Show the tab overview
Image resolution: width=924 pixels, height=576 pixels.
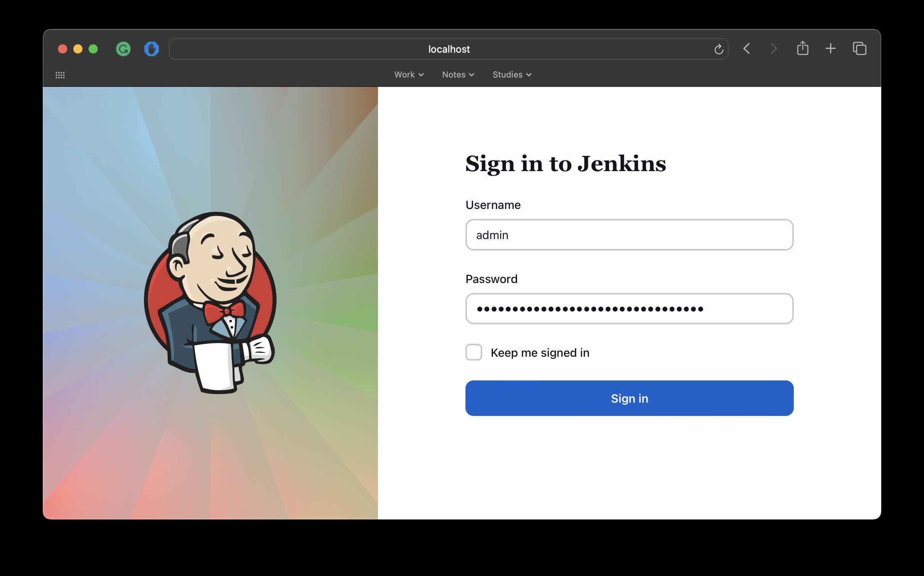(x=859, y=49)
